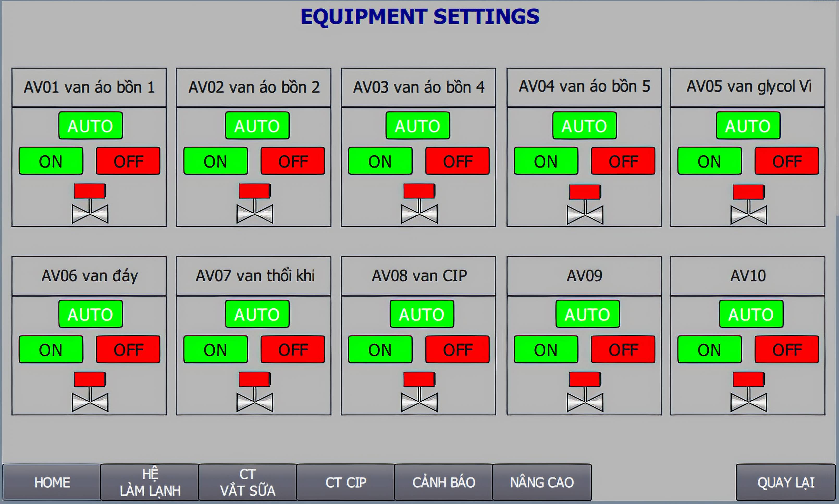Click the 'AV08 van CIP' label
Image resolution: width=839 pixels, height=504 pixels.
coord(419,275)
